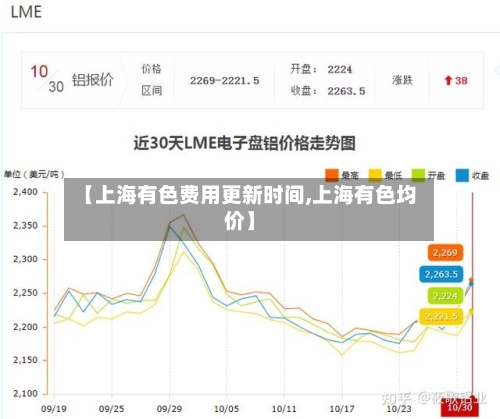Click the 09/25 axis date label
The height and width of the screenshot is (419, 500).
click(111, 408)
